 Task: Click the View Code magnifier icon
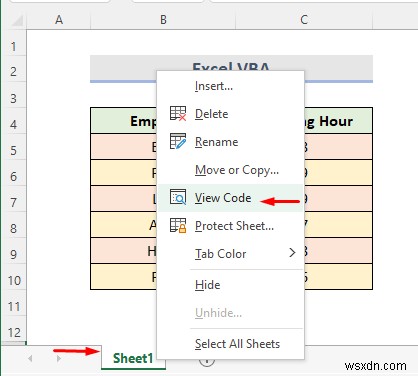178,197
